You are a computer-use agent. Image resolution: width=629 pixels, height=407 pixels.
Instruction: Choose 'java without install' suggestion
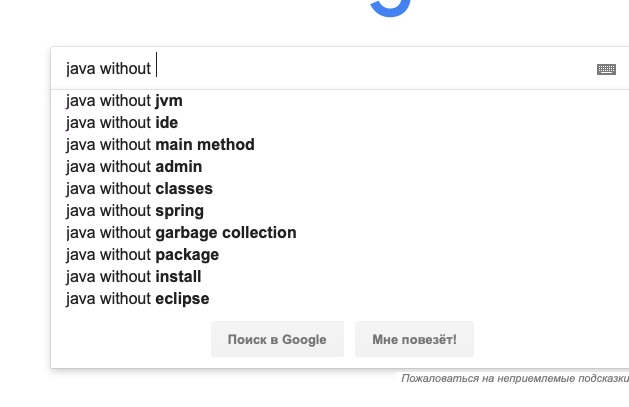click(x=340, y=277)
